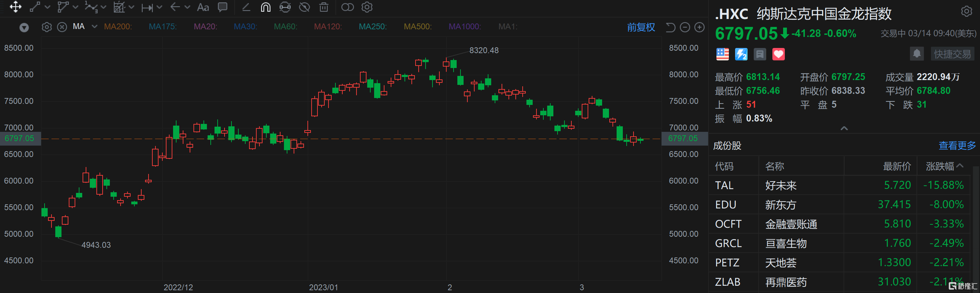Sort constituents by 最新价 column
The height and width of the screenshot is (293, 980).
[897, 166]
